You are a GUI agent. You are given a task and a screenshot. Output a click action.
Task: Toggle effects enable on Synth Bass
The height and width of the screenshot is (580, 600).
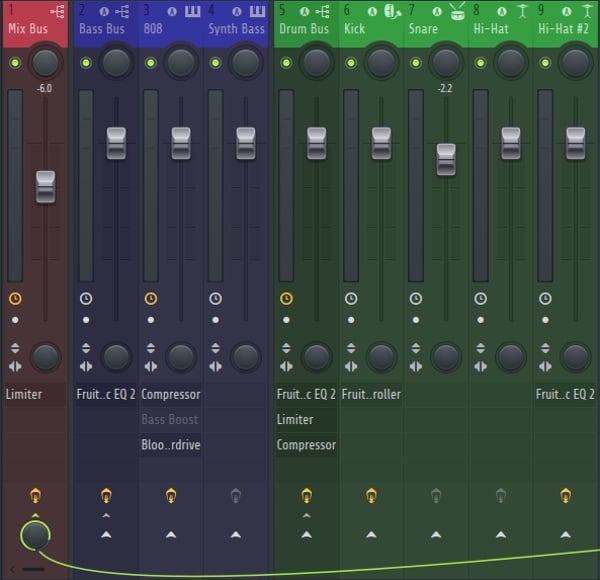tap(236, 496)
